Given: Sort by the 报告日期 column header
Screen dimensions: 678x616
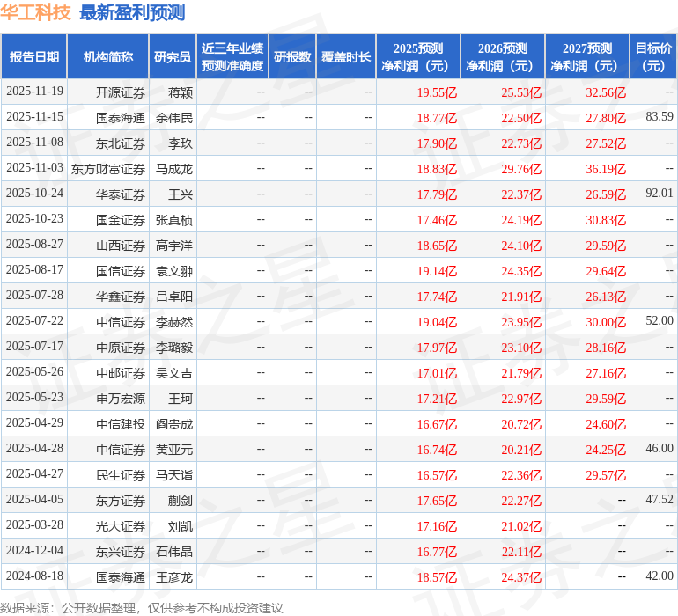Looking at the screenshot, I should [x=34, y=57].
